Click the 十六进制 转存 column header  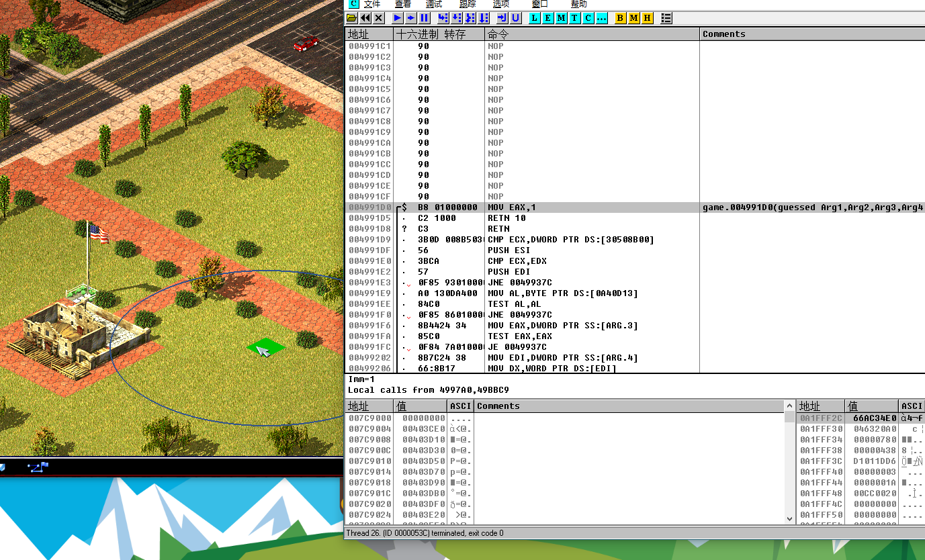pyautogui.click(x=439, y=34)
